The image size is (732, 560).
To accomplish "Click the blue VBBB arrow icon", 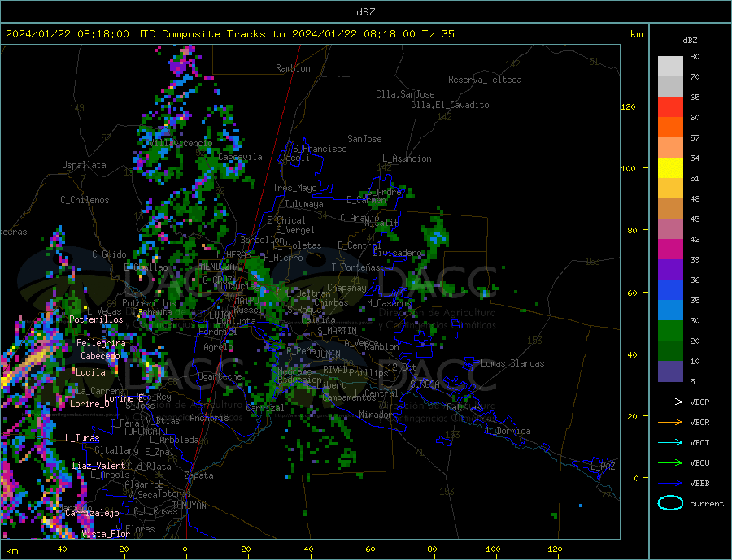I will click(x=670, y=484).
